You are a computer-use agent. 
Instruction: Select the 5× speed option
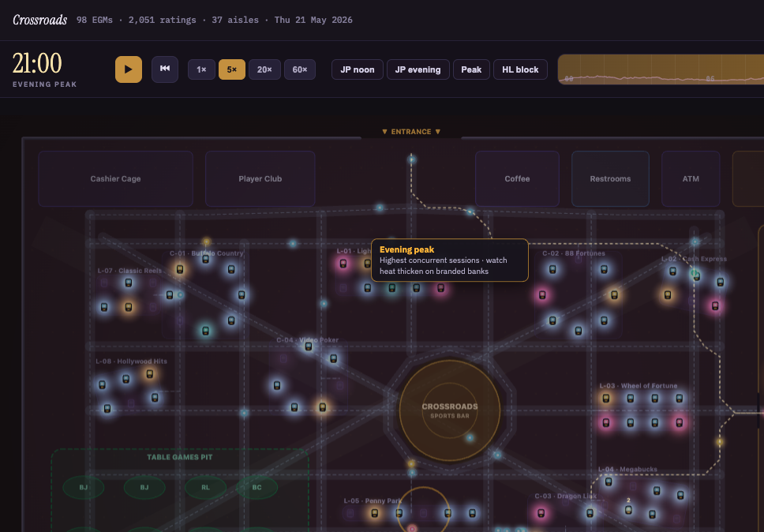click(x=232, y=69)
